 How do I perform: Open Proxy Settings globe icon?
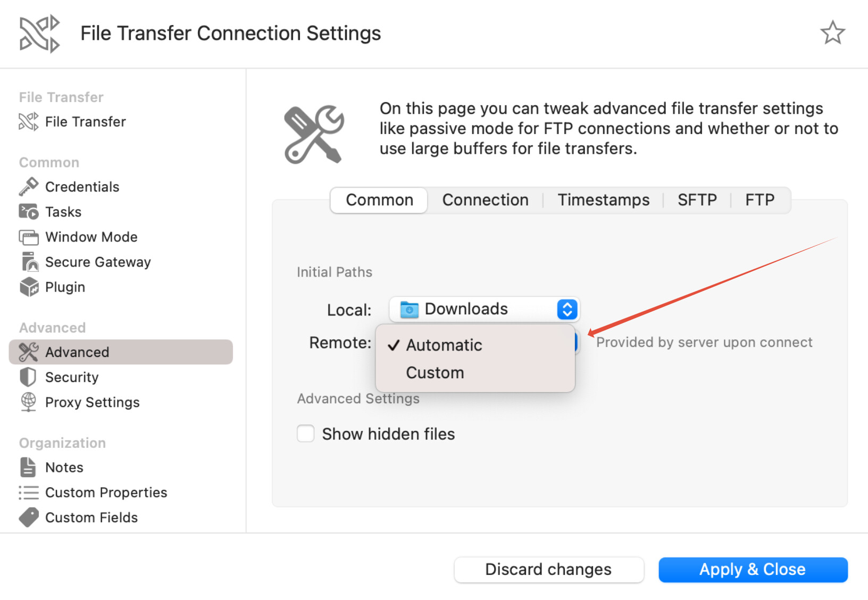[29, 402]
